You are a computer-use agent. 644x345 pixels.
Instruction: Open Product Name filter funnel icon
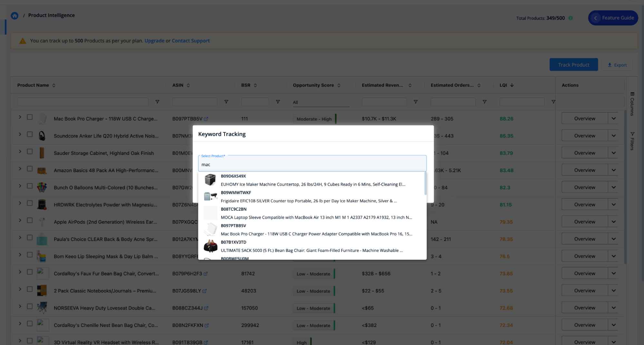coord(157,102)
